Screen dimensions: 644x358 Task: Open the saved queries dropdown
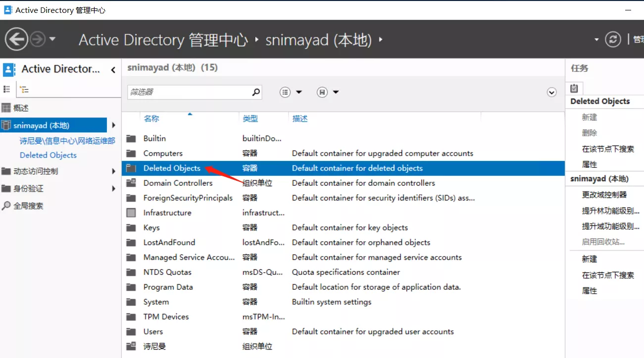tap(328, 92)
